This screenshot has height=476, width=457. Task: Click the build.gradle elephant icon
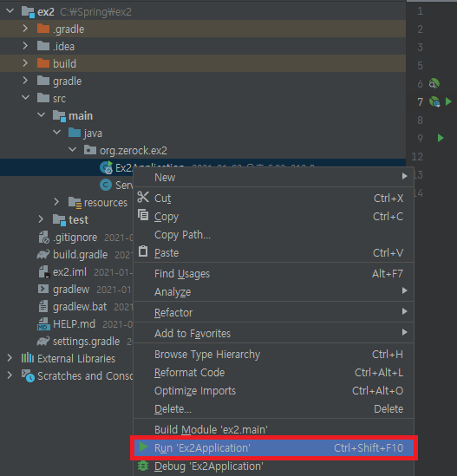(x=43, y=254)
